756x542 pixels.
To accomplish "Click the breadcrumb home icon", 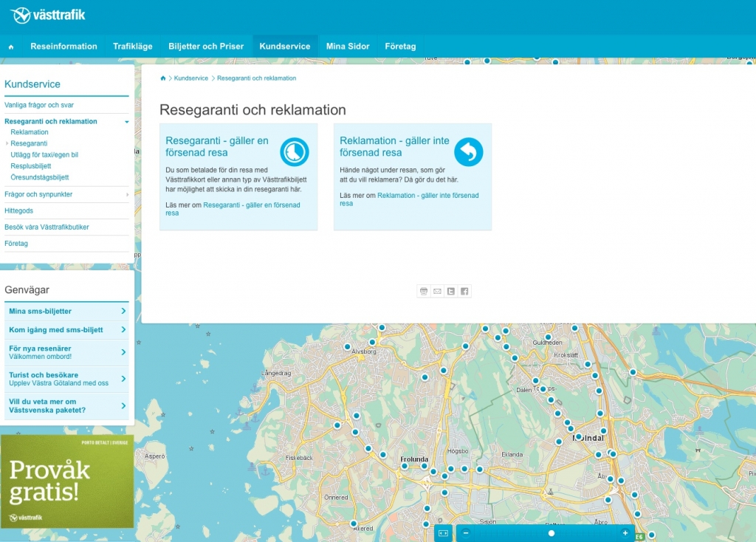I will click(163, 78).
